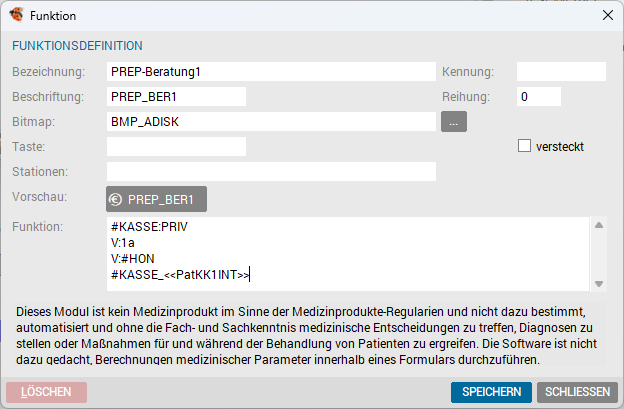
Task: Click the euro icon on PREP_BER1 preview
Action: (x=115, y=199)
